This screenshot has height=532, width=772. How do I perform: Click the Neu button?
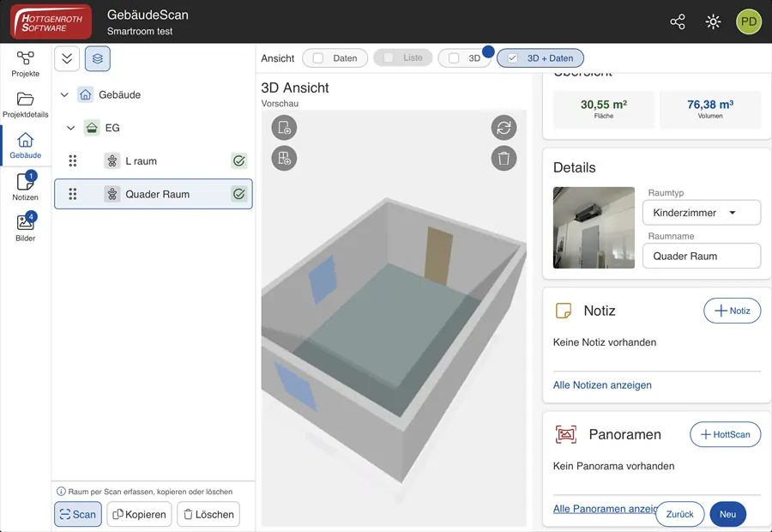727,514
